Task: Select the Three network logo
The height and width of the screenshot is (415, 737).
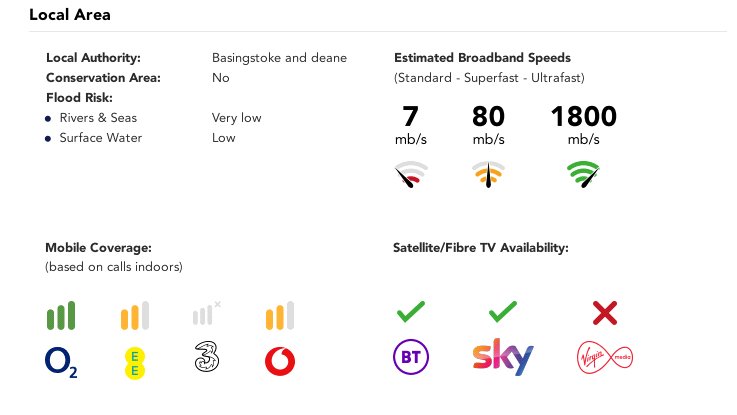Action: point(207,357)
